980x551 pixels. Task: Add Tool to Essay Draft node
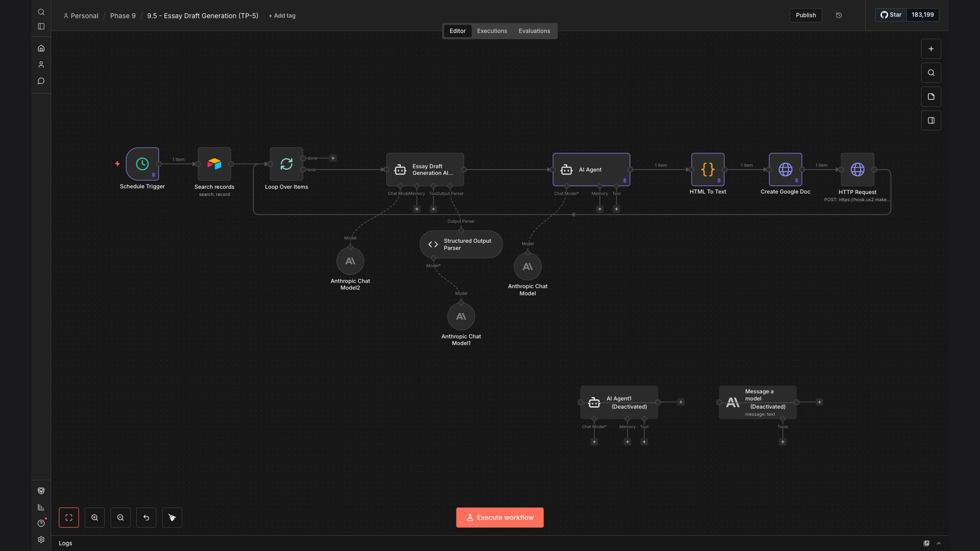tap(433, 209)
